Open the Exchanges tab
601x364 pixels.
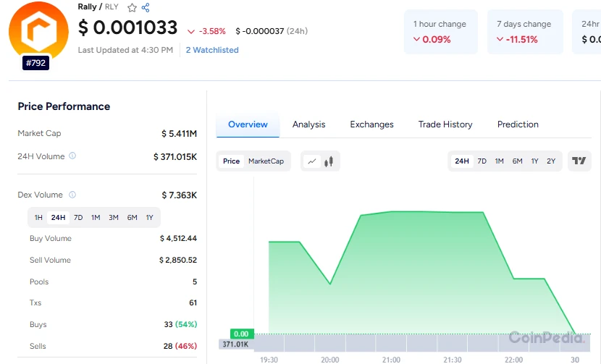click(x=371, y=124)
